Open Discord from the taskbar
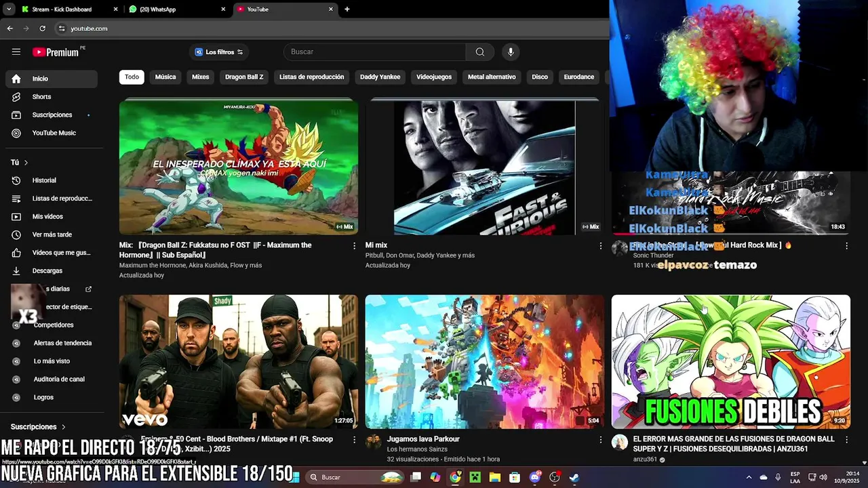Screen dimensions: 868x488 (x=535, y=477)
